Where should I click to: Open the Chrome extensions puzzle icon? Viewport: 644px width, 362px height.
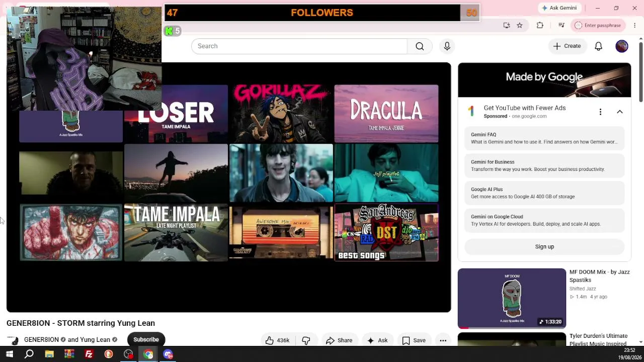(x=540, y=25)
